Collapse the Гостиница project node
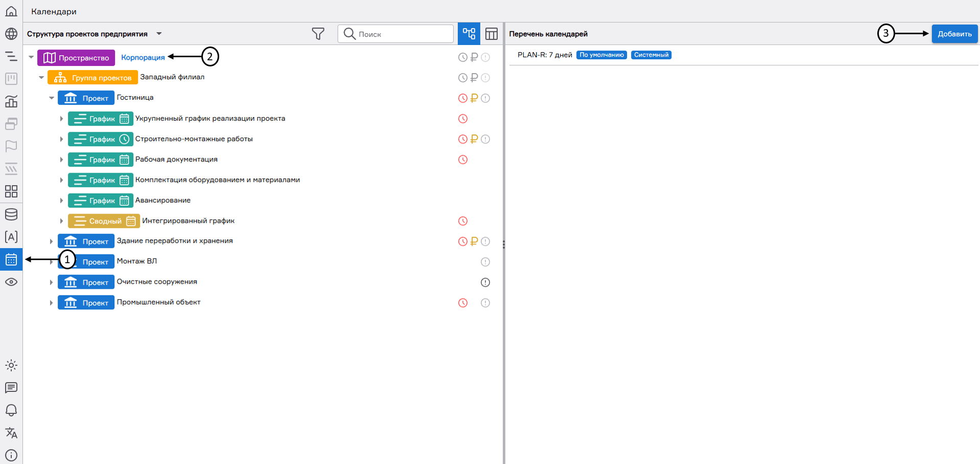This screenshot has width=980, height=464. (x=51, y=98)
